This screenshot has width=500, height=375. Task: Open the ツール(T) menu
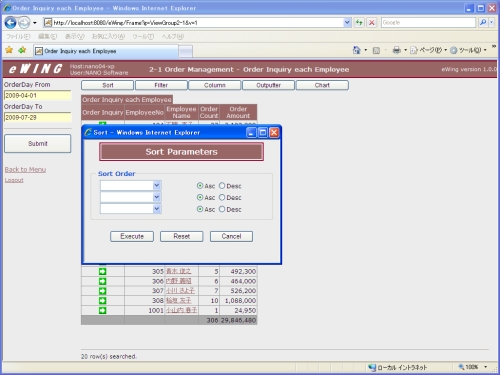(x=143, y=37)
